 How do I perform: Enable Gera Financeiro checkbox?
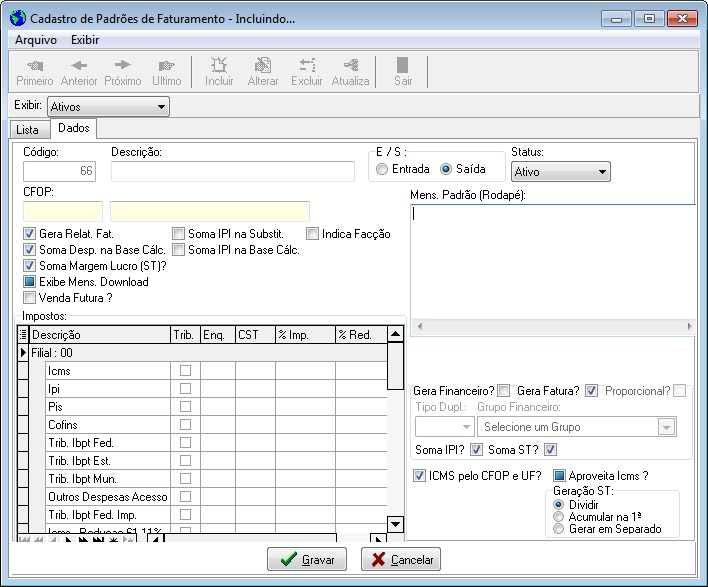click(503, 391)
